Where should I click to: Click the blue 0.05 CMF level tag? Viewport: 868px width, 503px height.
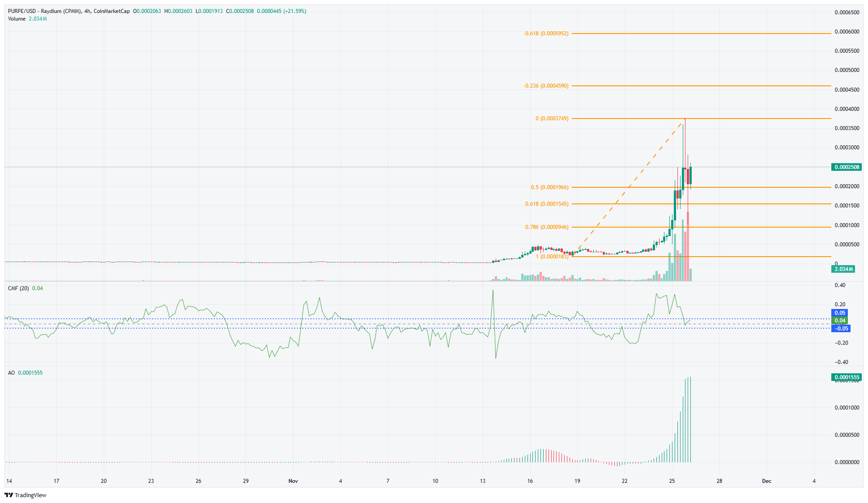[840, 313]
